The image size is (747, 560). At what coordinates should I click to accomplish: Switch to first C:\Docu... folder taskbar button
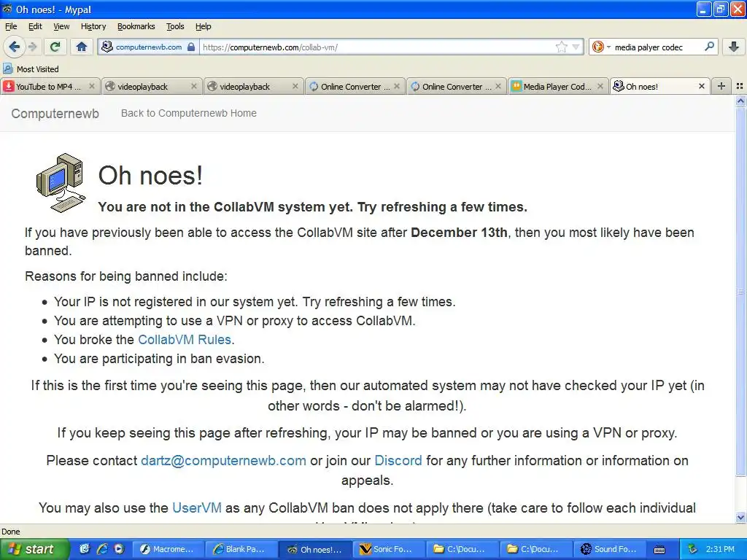pyautogui.click(x=462, y=549)
